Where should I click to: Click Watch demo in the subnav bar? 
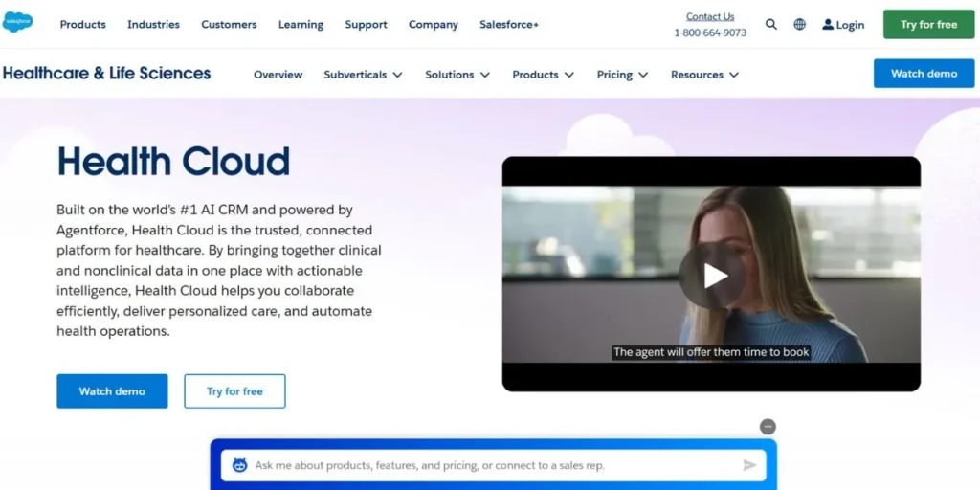coord(924,73)
